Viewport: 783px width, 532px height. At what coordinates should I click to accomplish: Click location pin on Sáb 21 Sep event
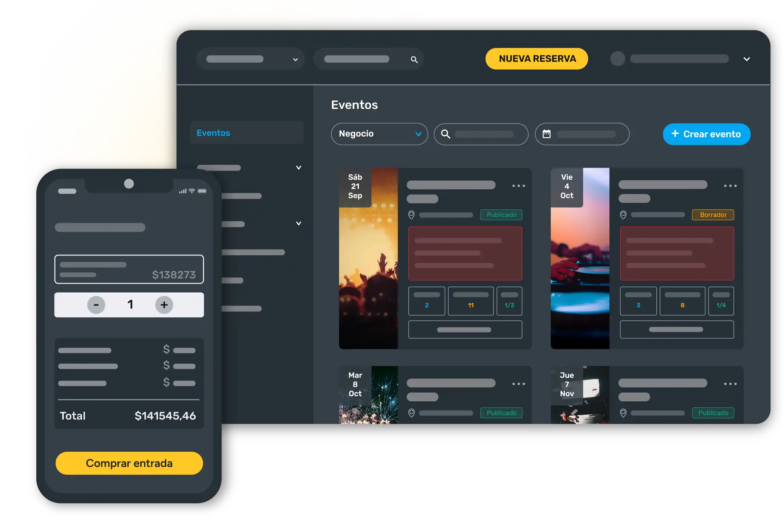(411, 215)
